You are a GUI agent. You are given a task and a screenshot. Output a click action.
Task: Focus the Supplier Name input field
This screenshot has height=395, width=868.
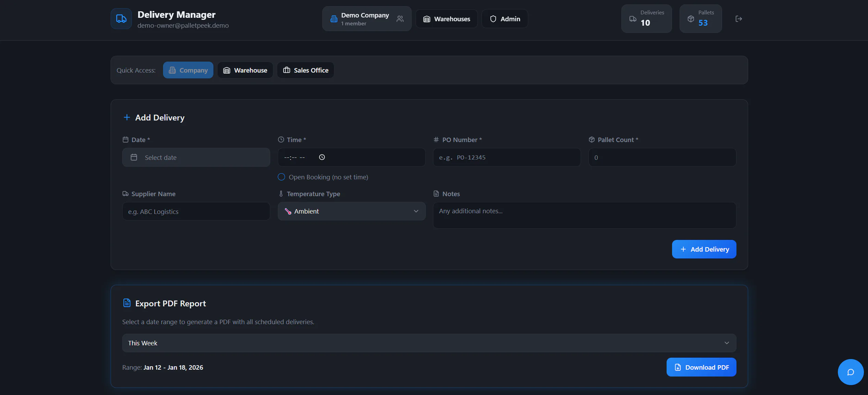click(x=196, y=212)
